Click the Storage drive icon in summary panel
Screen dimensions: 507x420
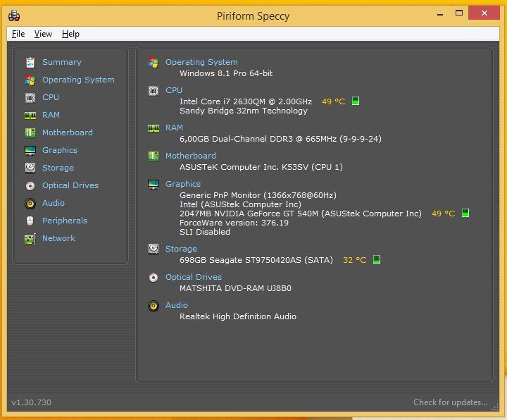[154, 249]
